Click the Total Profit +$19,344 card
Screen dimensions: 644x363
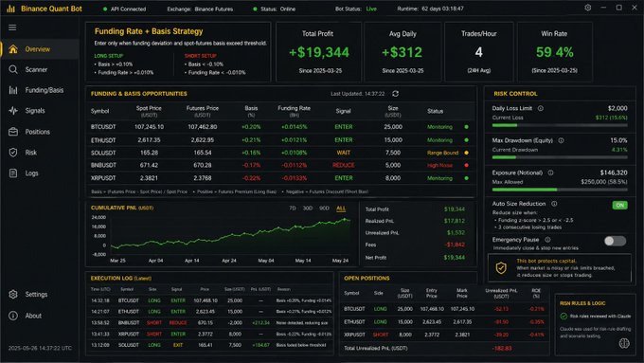click(x=319, y=52)
